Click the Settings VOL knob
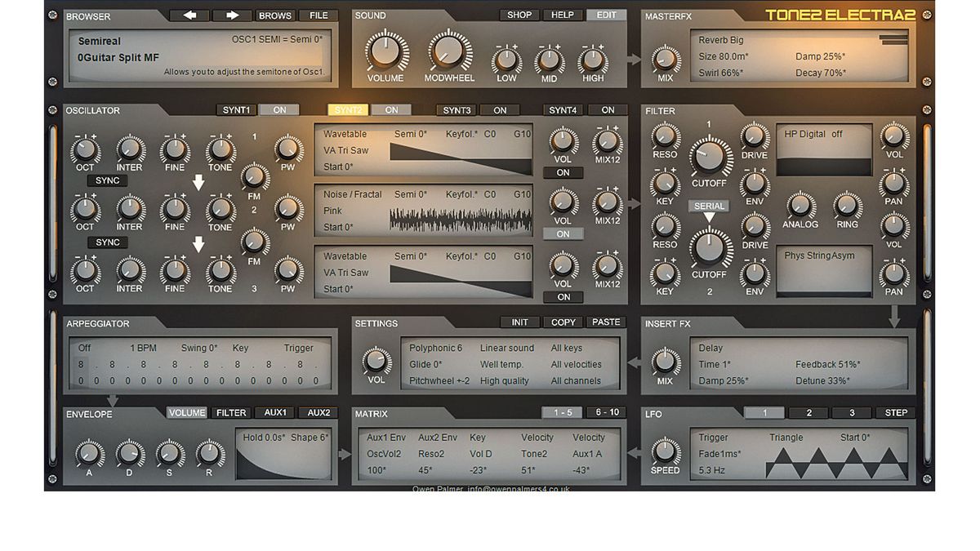Viewport: 980px width, 551px height. coord(376,360)
